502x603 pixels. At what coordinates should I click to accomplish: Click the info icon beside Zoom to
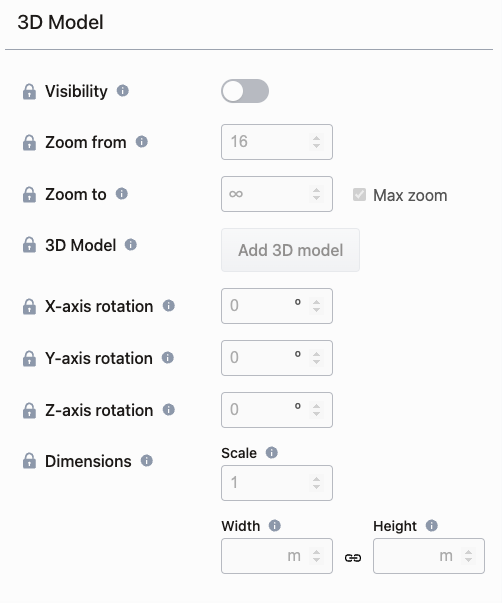coord(122,193)
